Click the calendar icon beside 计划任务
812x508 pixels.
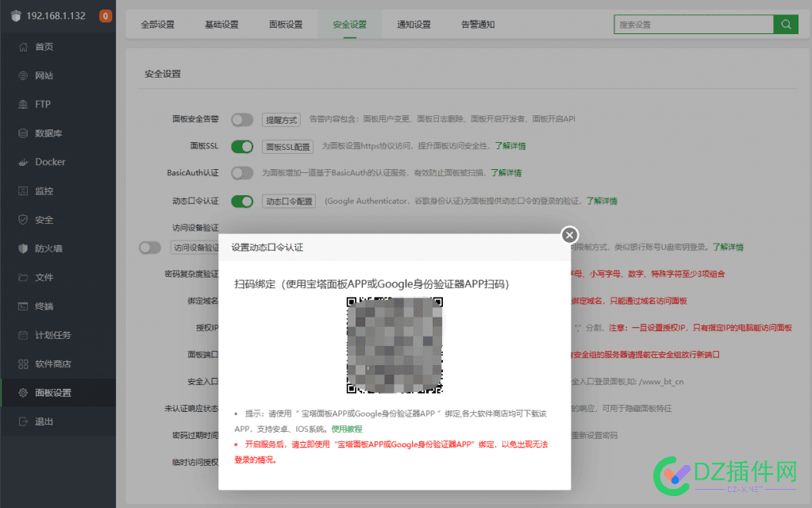[x=23, y=335]
